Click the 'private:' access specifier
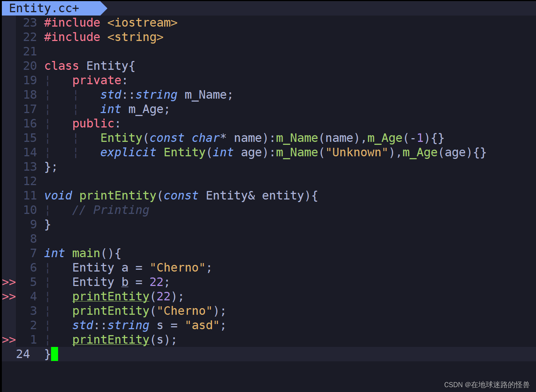This screenshot has height=392, width=536. [x=100, y=81]
